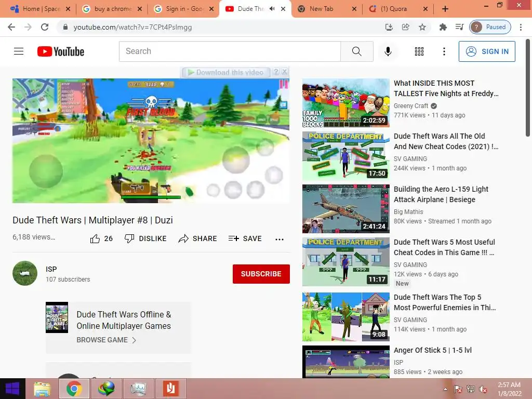Screen dimensions: 532x399
Task: Close the Download this video bar
Action: pyautogui.click(x=285, y=72)
